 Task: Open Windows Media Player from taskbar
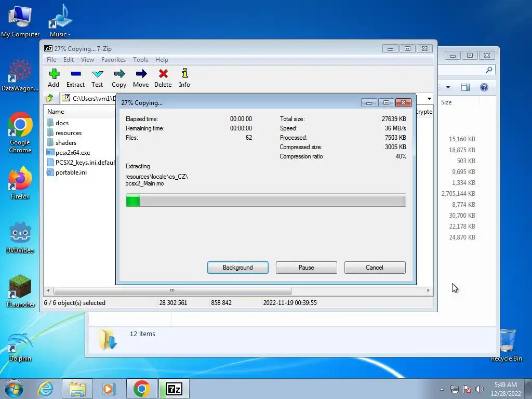(x=109, y=389)
